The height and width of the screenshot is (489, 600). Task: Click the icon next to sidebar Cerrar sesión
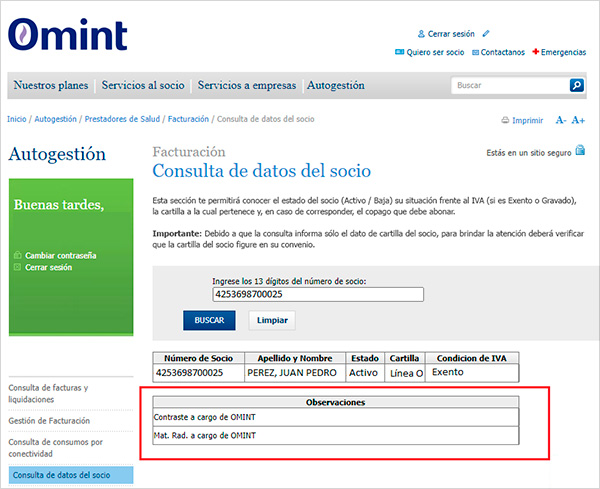[17, 267]
